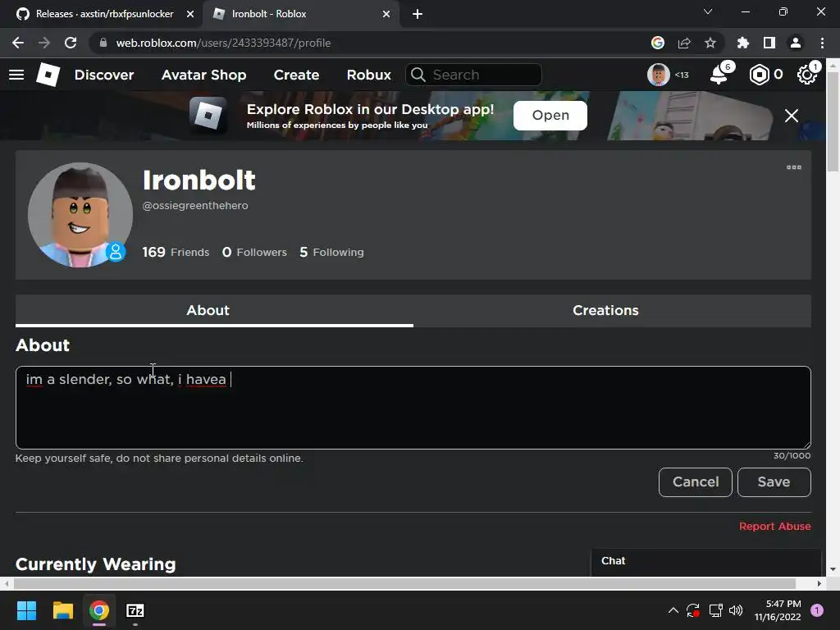Click the Ironbolt display name heading
840x630 pixels.
coord(199,180)
